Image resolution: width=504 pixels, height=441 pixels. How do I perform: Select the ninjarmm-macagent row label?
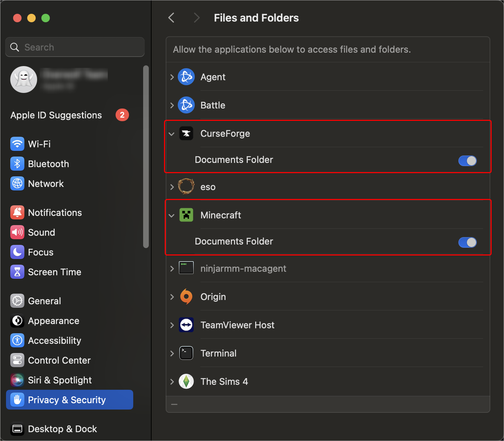pos(243,269)
